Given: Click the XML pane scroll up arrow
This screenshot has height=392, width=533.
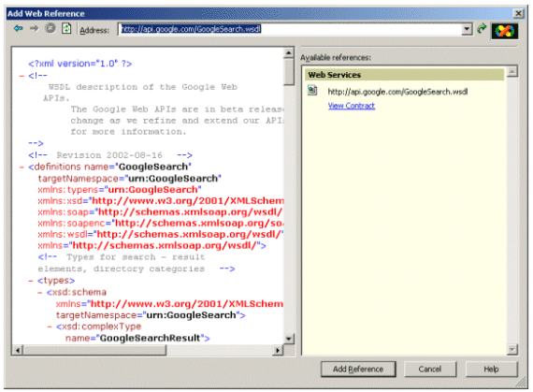Looking at the screenshot, I should tap(289, 53).
